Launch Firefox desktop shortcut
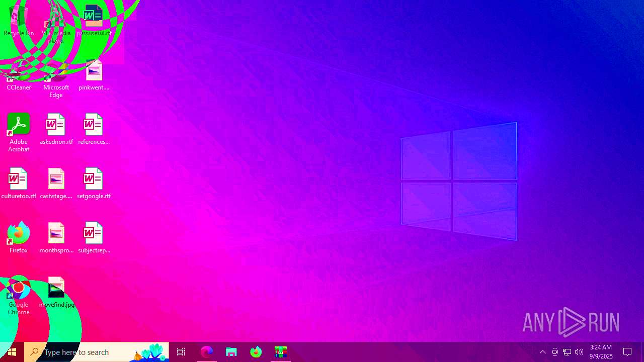 click(19, 238)
